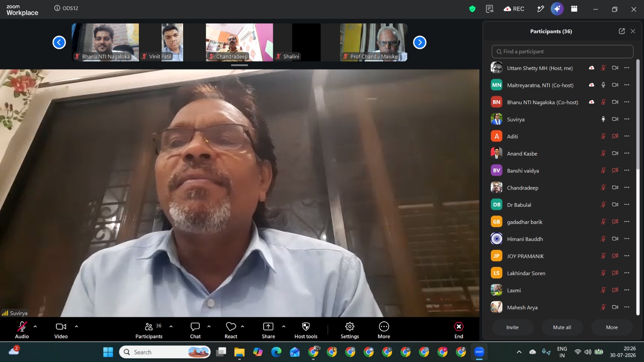Click the REC cloud recording indicator

pos(514,9)
